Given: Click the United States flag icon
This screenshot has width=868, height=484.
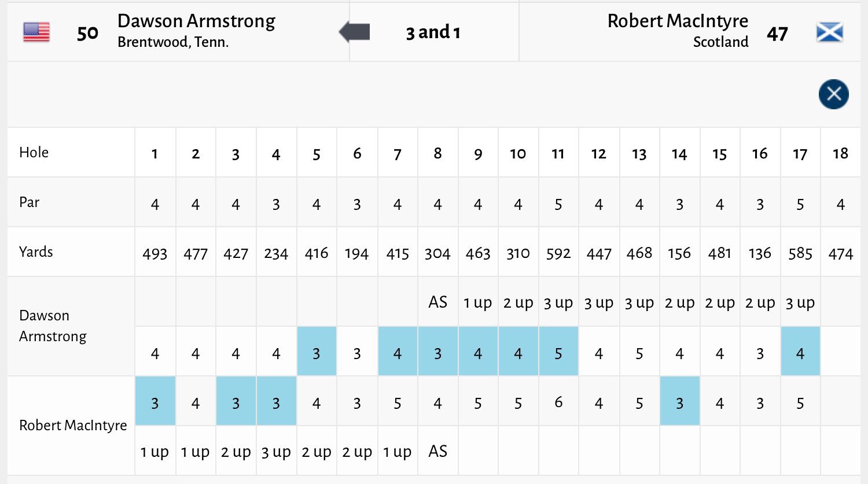Looking at the screenshot, I should coord(36,32).
